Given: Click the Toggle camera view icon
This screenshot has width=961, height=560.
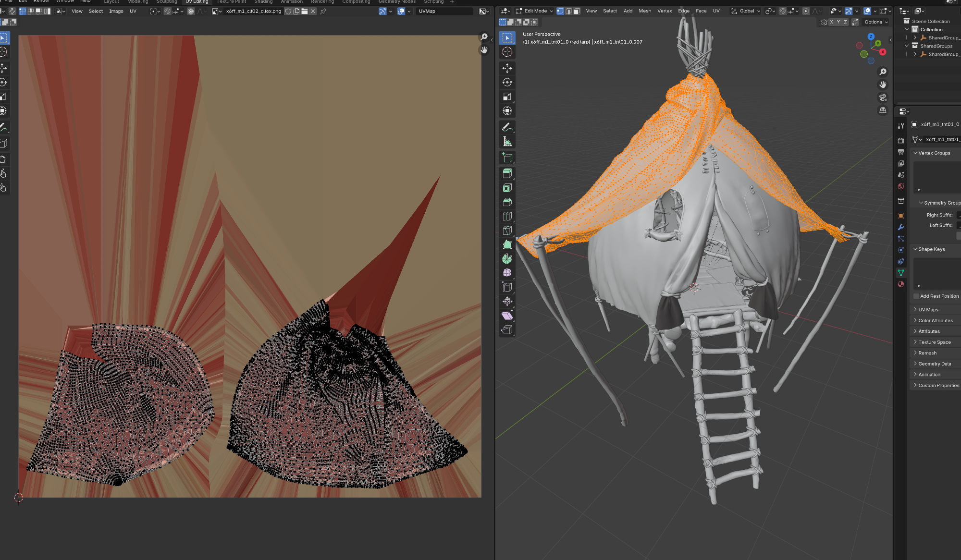Looking at the screenshot, I should 883,97.
